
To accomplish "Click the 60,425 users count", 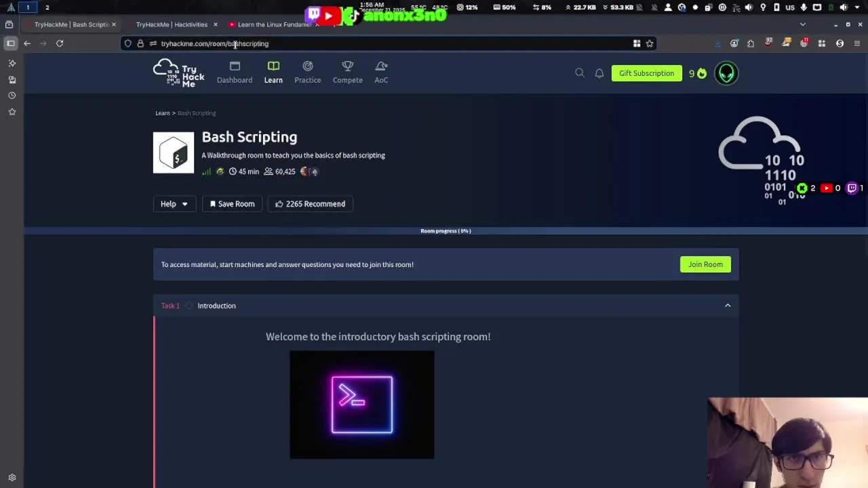I will coord(279,171).
